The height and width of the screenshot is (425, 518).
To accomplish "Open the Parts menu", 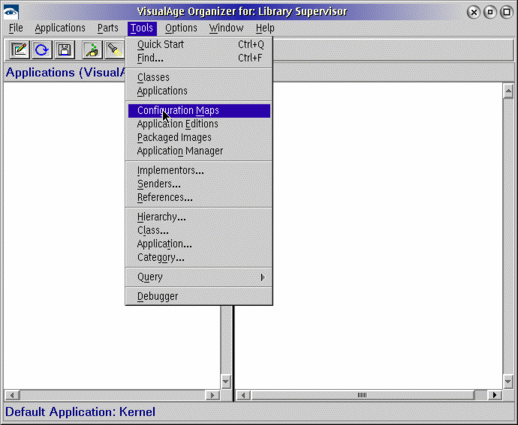I will click(108, 28).
